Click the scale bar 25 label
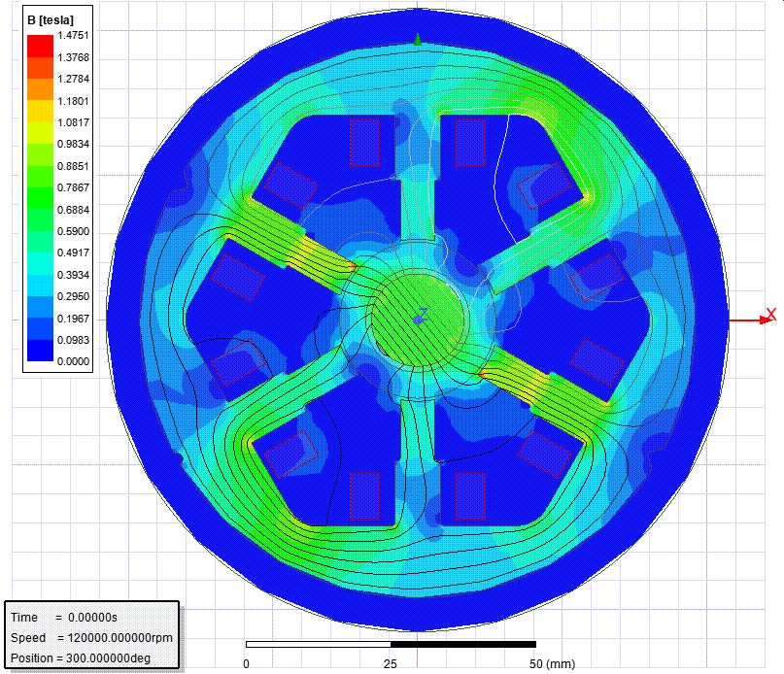The width and height of the screenshot is (784, 674). coord(391,664)
